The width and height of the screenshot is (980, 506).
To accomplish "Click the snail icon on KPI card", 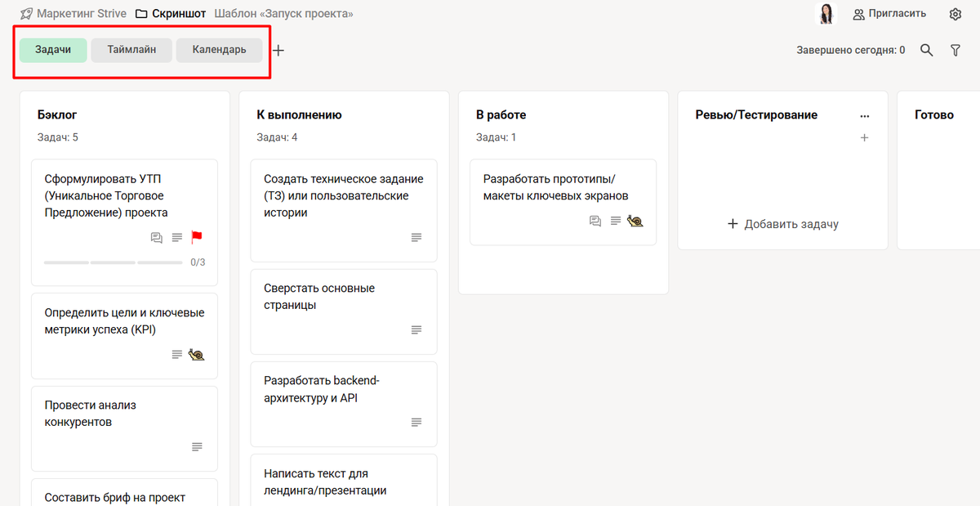I will click(196, 354).
